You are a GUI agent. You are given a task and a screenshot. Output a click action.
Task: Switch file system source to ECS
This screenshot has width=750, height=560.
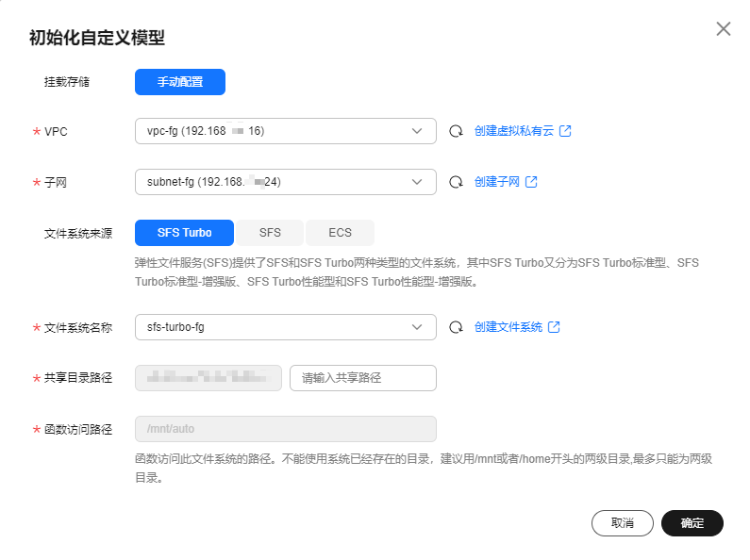point(340,233)
